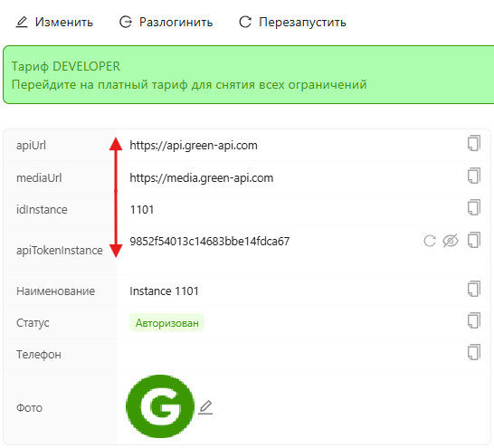Copy the instance name Наименование
The image size is (494, 448).
coord(474,289)
